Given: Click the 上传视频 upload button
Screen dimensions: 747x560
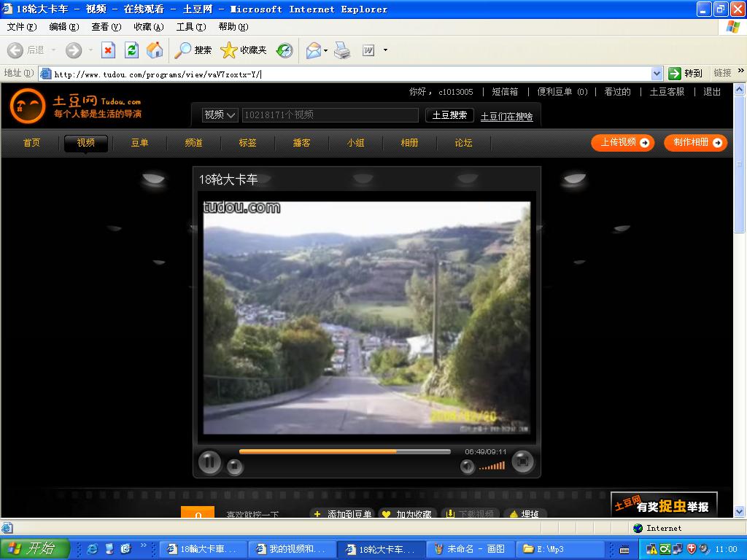Looking at the screenshot, I should pyautogui.click(x=623, y=143).
